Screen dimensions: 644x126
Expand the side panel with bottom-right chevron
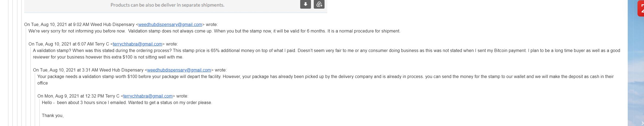(x=642, y=123)
